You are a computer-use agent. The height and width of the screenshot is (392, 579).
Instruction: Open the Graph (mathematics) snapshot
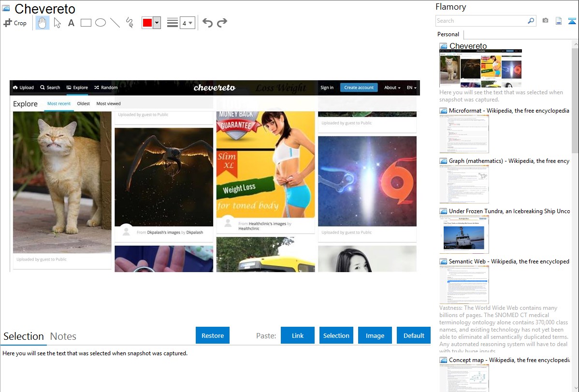coord(464,184)
